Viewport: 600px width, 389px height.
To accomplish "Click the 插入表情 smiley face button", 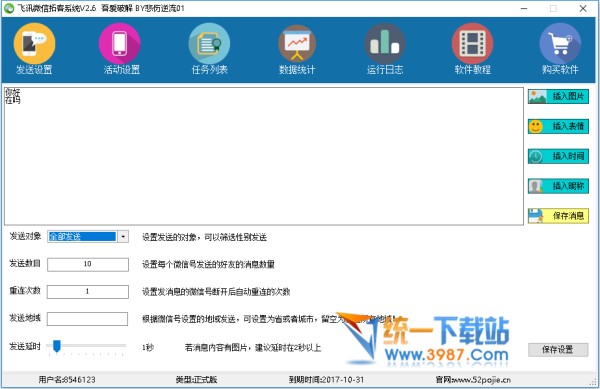I will pyautogui.click(x=558, y=126).
